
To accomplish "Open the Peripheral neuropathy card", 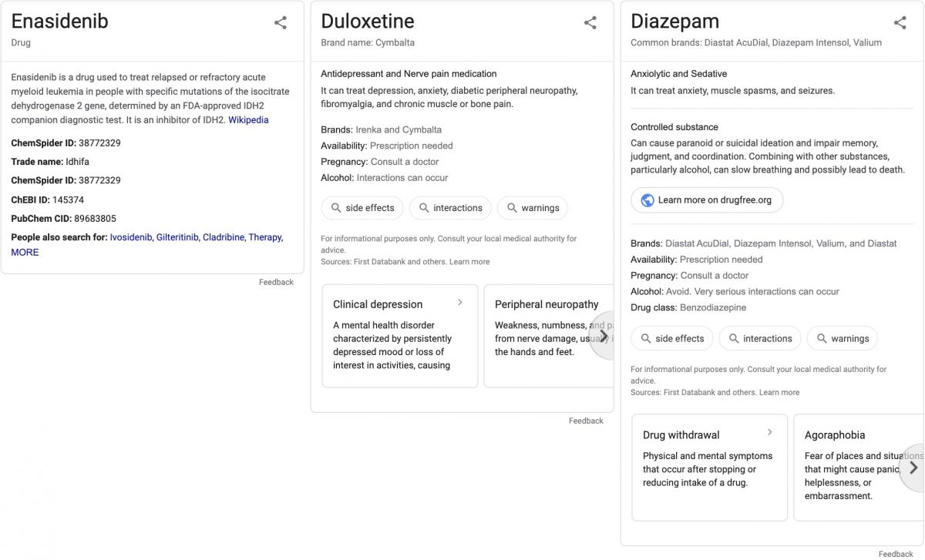I will [x=549, y=336].
